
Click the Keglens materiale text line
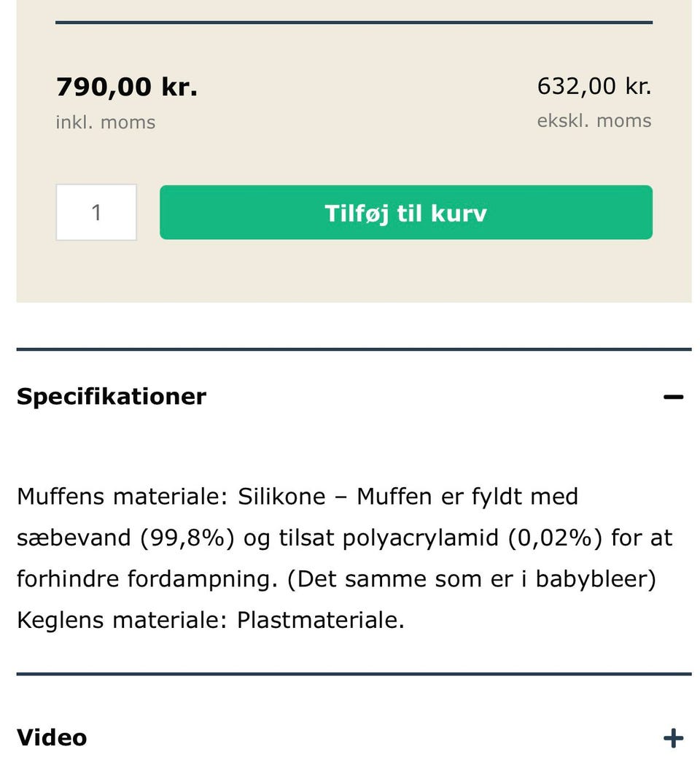coord(211,620)
